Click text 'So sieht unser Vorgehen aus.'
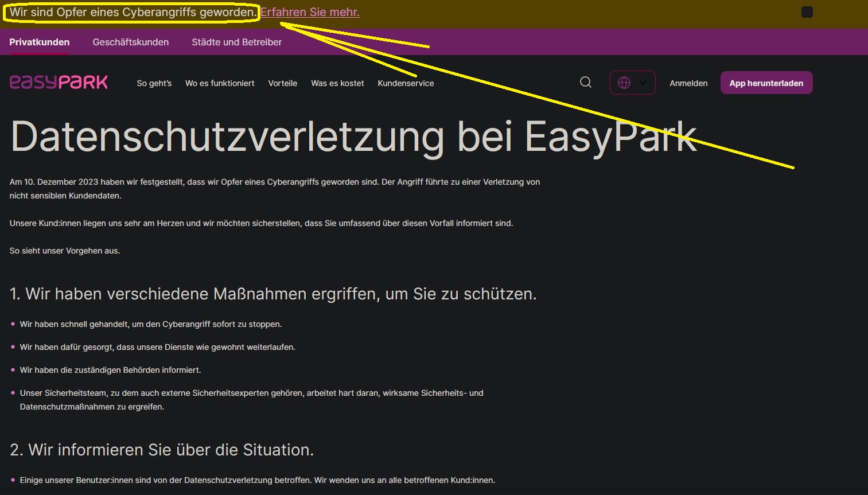Image resolution: width=868 pixels, height=495 pixels. [x=65, y=251]
